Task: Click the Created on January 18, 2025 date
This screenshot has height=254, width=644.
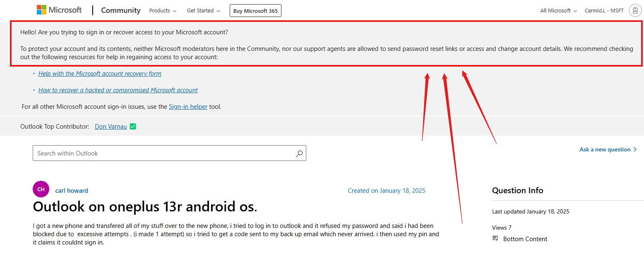Action: pyautogui.click(x=387, y=191)
